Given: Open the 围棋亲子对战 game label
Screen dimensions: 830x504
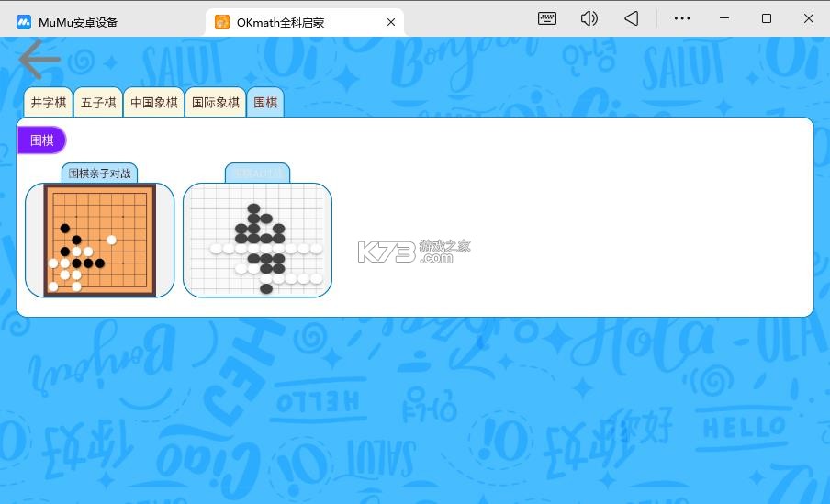Looking at the screenshot, I should click(x=99, y=174).
